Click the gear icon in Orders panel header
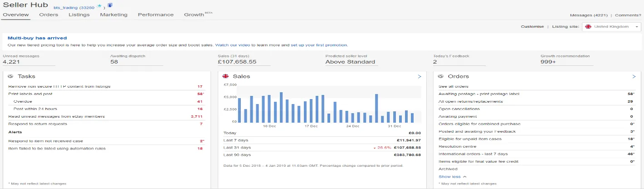The width and height of the screenshot is (644, 189). (x=441, y=76)
